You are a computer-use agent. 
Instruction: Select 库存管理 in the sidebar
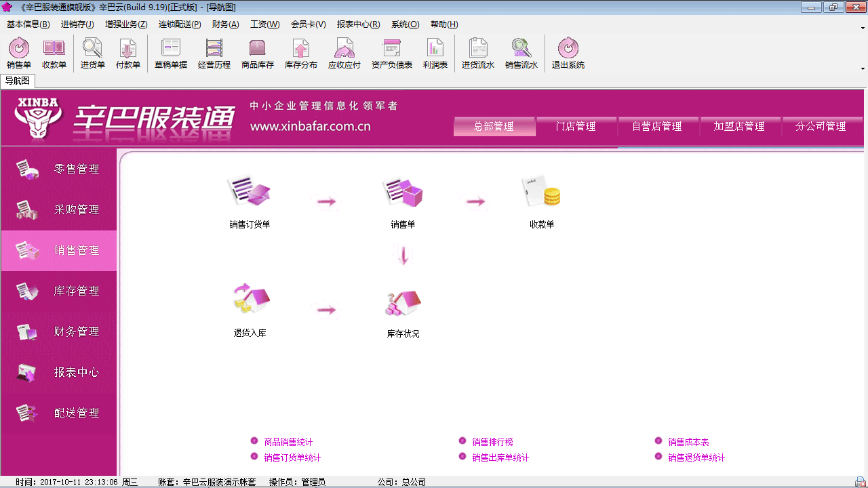(59, 291)
